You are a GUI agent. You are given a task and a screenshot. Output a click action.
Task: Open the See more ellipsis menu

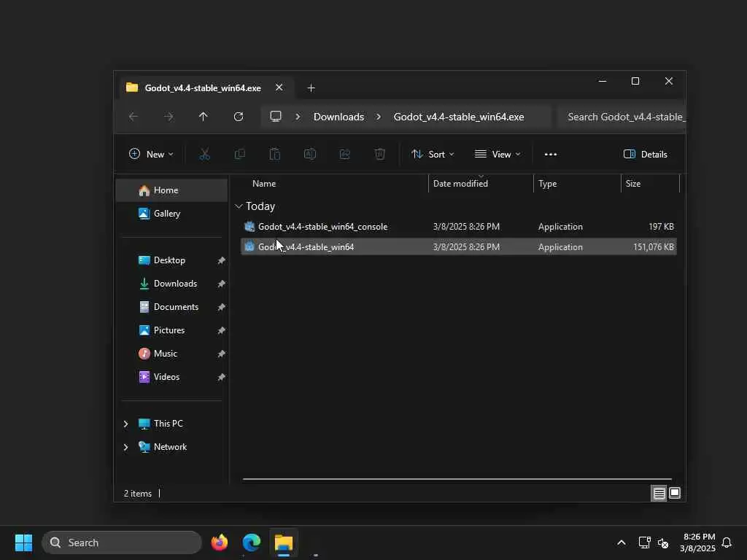coord(551,155)
